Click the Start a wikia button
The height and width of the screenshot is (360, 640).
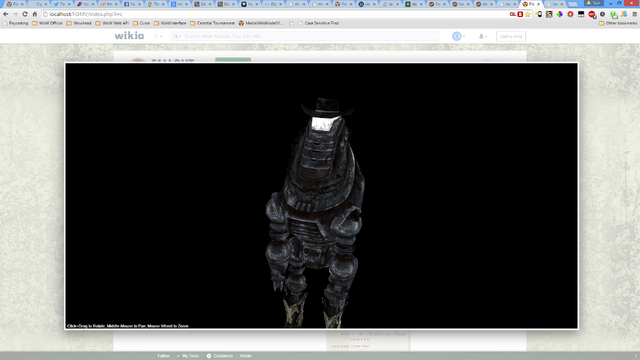[x=511, y=36]
